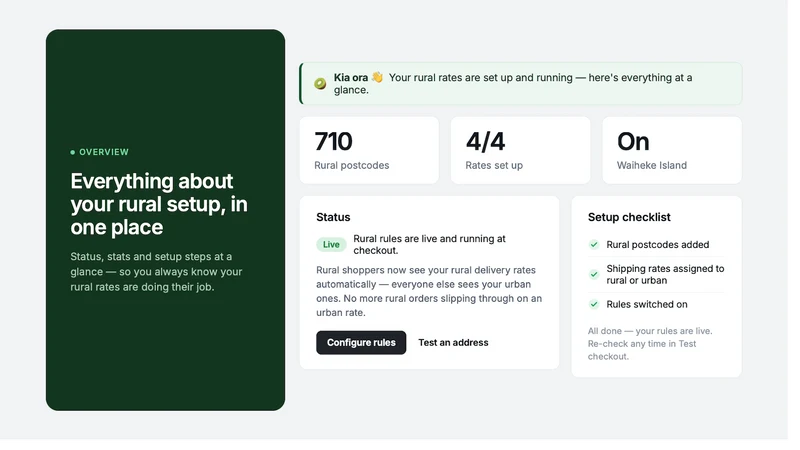
Task: Click checkmark beside Shipping rates assigned
Action: tap(594, 274)
